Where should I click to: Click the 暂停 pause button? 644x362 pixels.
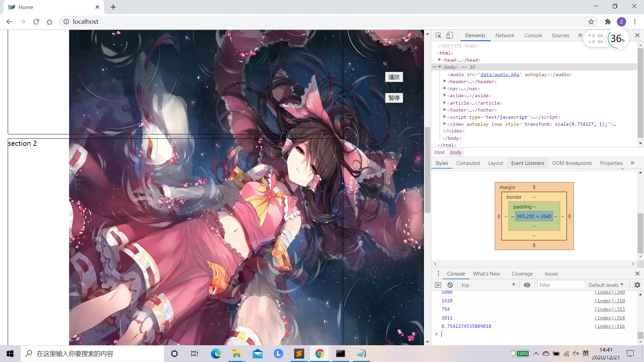coord(394,98)
